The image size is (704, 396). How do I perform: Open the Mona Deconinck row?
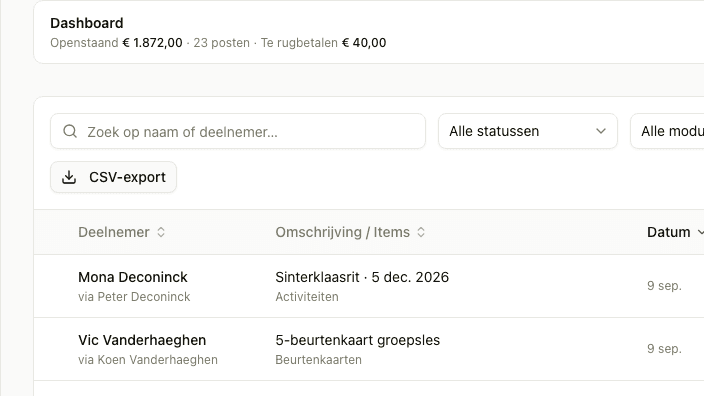[369, 286]
